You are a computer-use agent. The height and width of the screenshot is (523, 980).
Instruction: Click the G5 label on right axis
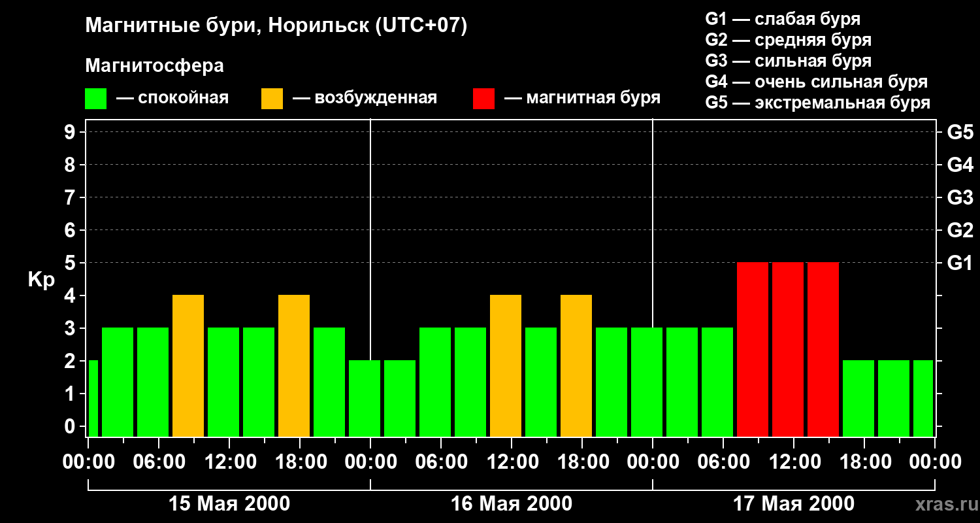click(960, 132)
